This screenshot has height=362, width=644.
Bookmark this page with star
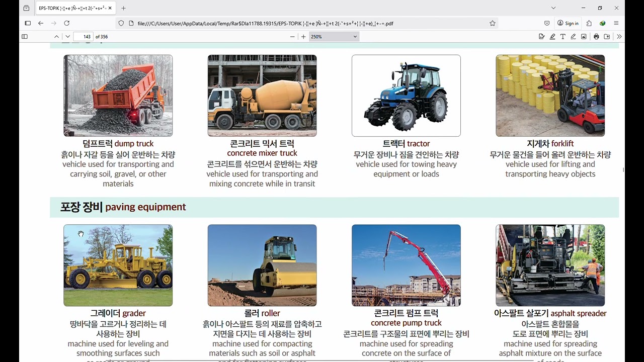(493, 23)
